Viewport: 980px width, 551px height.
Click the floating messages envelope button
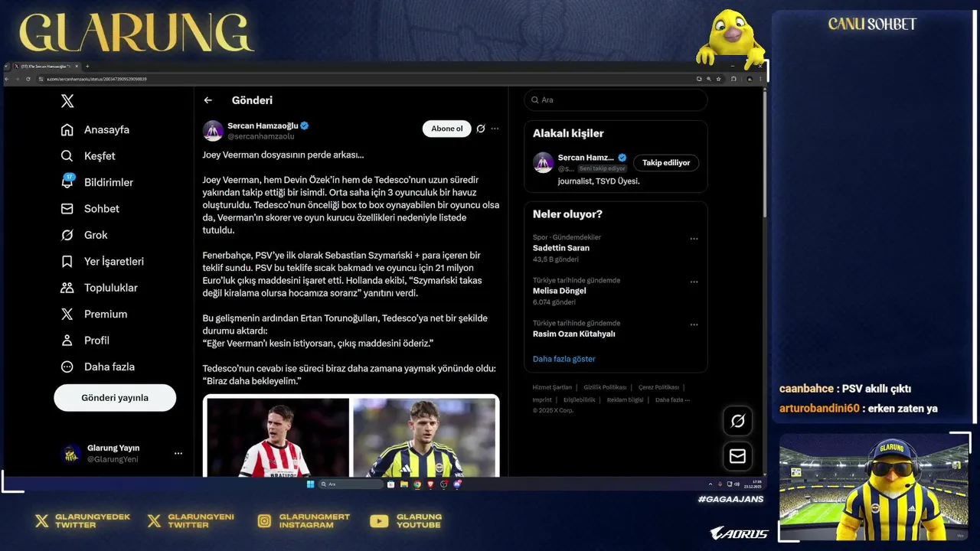coord(738,456)
